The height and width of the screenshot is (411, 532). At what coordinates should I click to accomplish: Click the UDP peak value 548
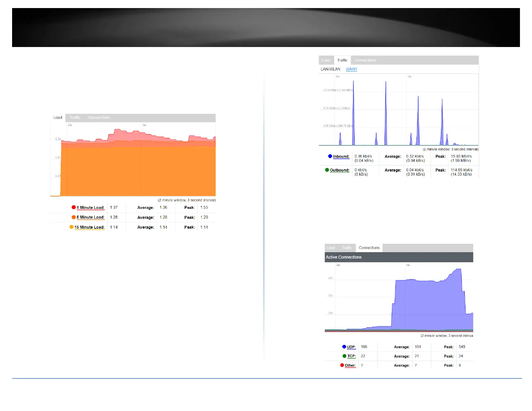pos(462,347)
